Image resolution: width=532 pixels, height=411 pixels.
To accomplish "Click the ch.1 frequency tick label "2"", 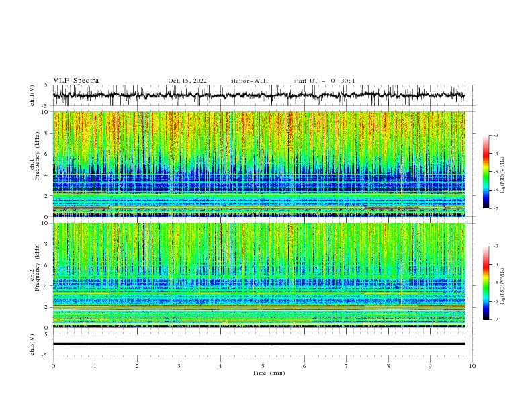I will point(47,196).
